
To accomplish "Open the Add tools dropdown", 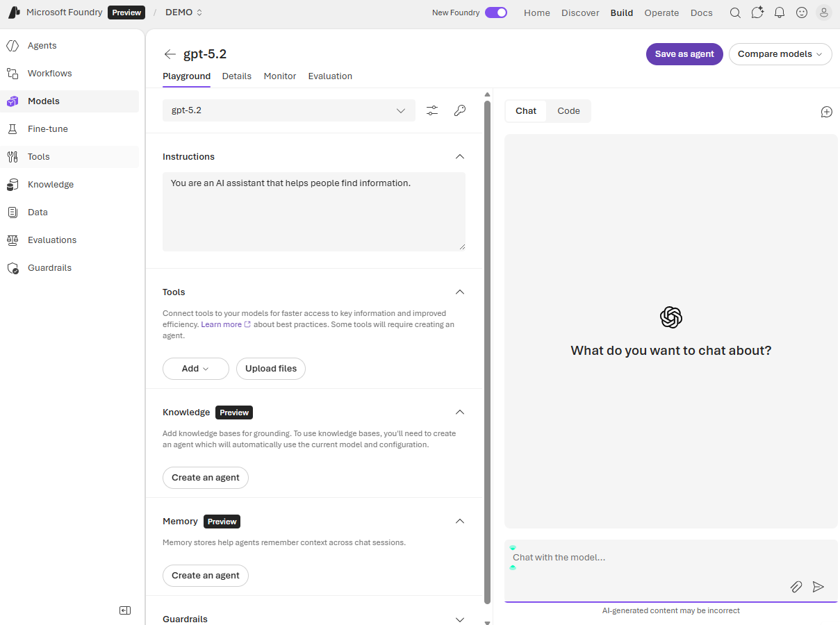I will tap(196, 369).
